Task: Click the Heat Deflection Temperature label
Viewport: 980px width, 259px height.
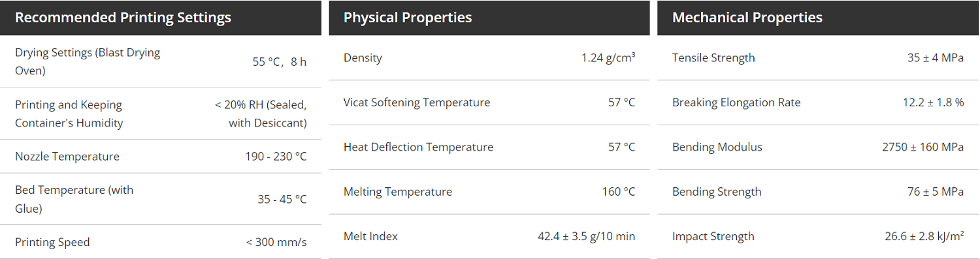Action: click(x=418, y=147)
